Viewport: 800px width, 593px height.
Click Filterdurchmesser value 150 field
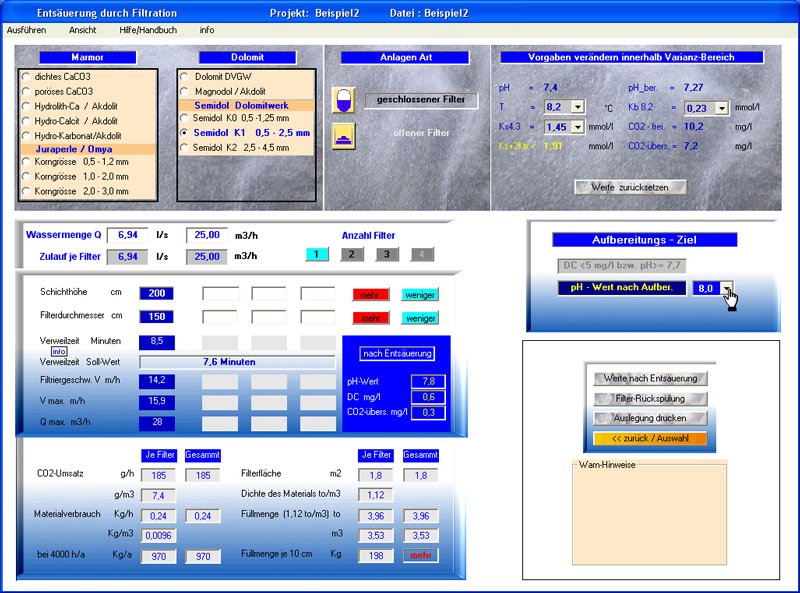click(157, 317)
